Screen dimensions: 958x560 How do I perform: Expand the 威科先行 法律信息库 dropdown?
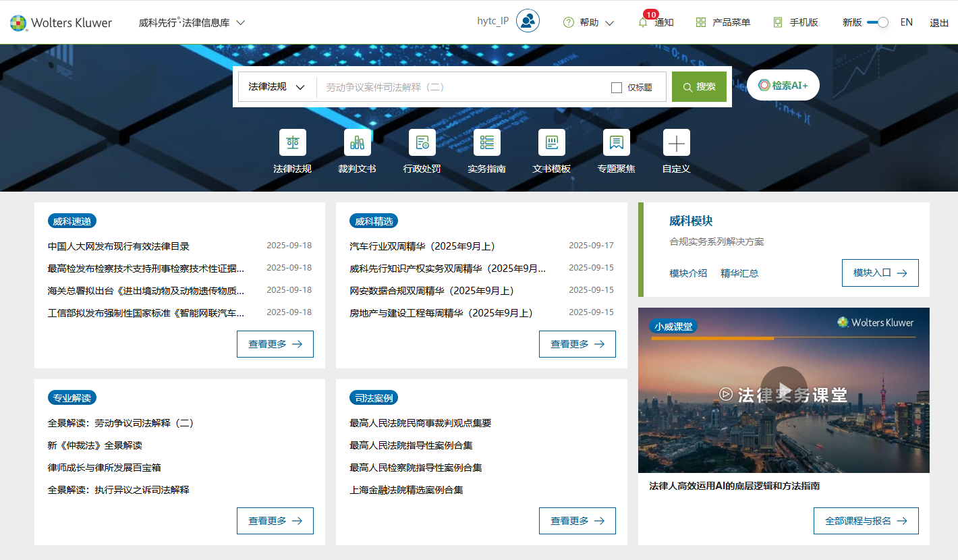[x=192, y=22]
